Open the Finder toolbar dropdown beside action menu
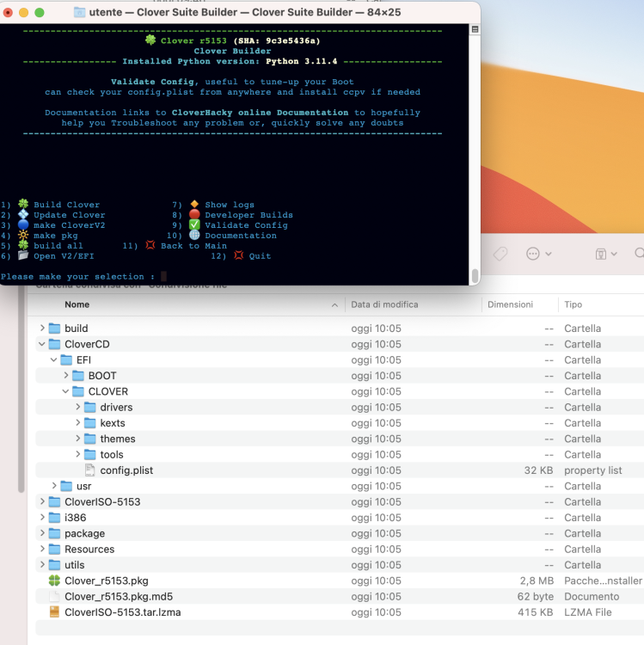The height and width of the screenshot is (645, 644). [606, 255]
